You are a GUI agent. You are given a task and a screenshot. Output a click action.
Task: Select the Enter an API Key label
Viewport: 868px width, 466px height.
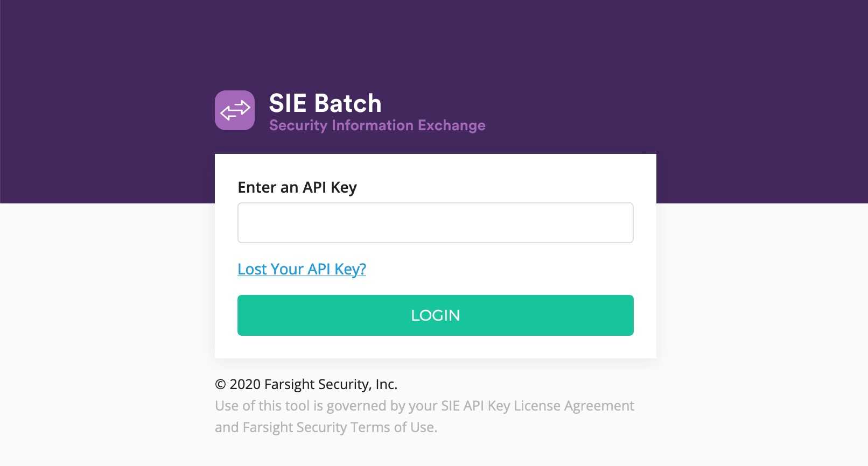point(297,187)
